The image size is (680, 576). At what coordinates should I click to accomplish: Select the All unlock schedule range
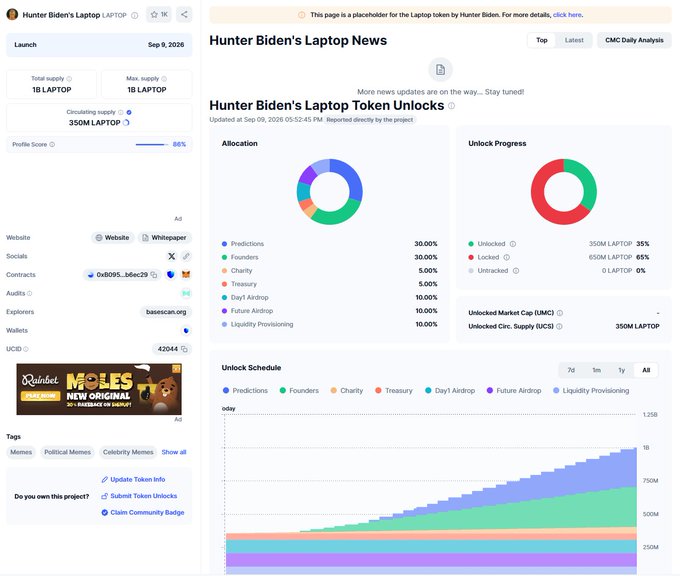646,370
